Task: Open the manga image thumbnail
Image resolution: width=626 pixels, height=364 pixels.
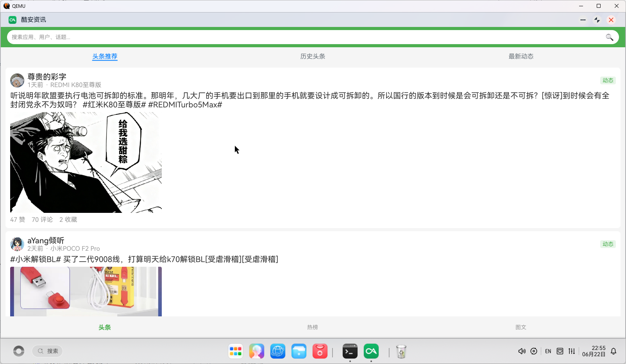Action: click(x=86, y=162)
